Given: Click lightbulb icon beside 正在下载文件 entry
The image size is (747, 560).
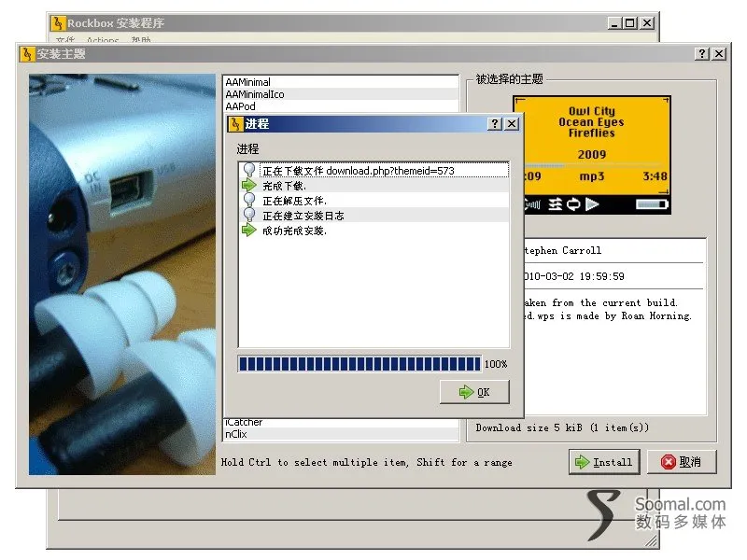Looking at the screenshot, I should pyautogui.click(x=249, y=170).
